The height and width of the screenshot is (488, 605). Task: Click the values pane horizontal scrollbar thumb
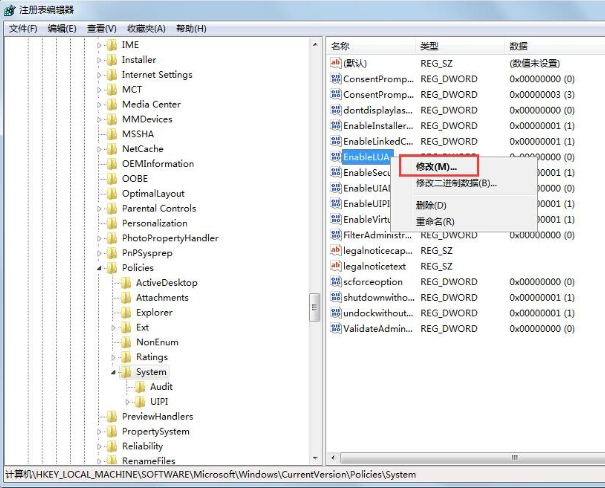pos(473,458)
